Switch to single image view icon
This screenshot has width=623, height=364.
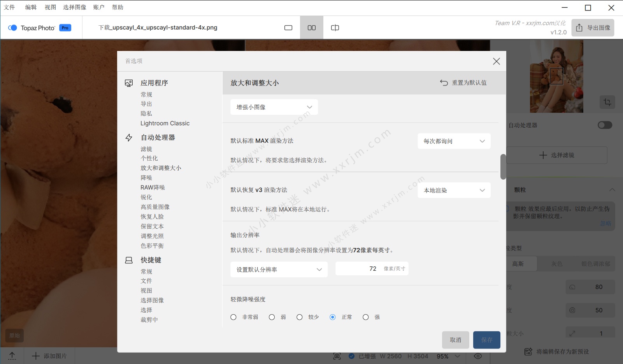[288, 28]
